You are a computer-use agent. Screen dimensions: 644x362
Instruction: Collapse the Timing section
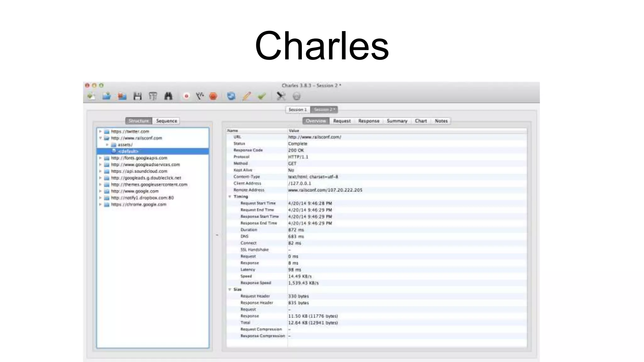[230, 197]
